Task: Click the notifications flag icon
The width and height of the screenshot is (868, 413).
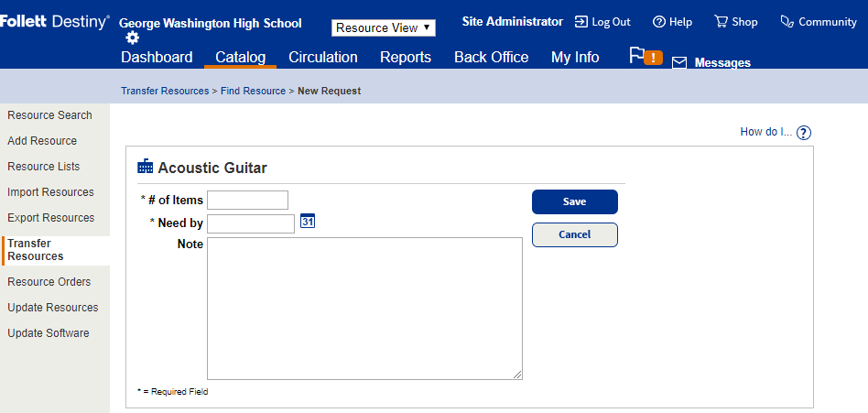Action: tap(638, 56)
